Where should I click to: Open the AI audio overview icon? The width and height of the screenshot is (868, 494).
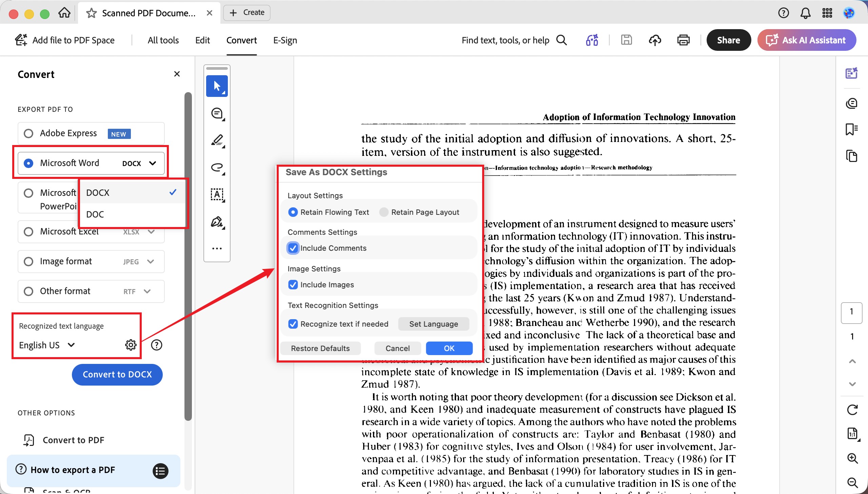(592, 40)
